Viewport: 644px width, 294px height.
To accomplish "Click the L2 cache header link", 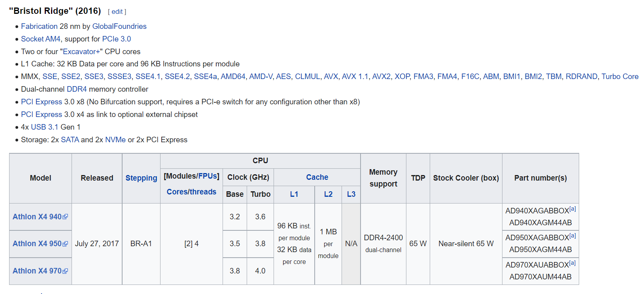I will (328, 194).
